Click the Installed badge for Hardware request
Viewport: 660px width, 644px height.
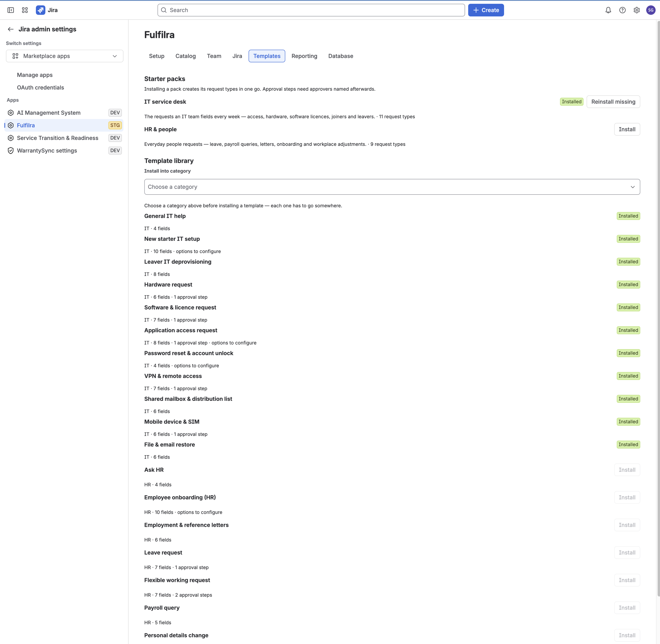tap(628, 285)
